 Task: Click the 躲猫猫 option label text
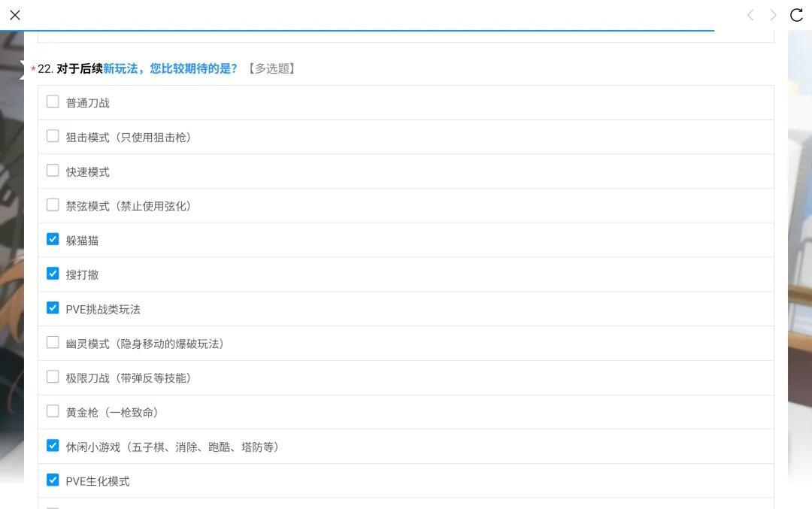click(x=82, y=241)
